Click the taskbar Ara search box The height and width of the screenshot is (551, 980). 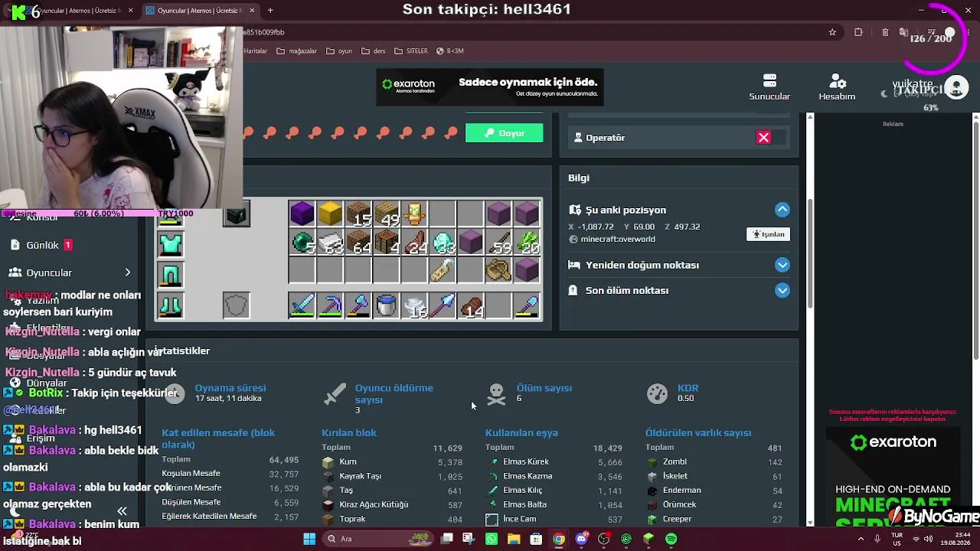point(377,539)
